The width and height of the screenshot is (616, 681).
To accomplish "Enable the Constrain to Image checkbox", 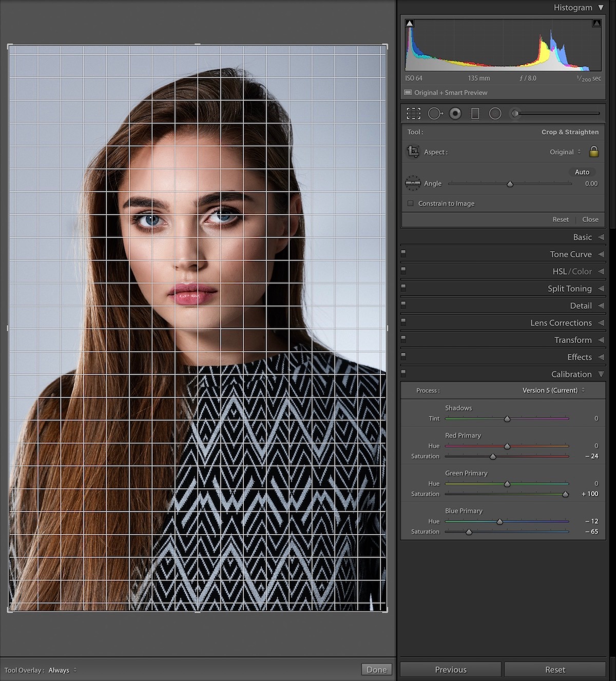I will pos(411,203).
